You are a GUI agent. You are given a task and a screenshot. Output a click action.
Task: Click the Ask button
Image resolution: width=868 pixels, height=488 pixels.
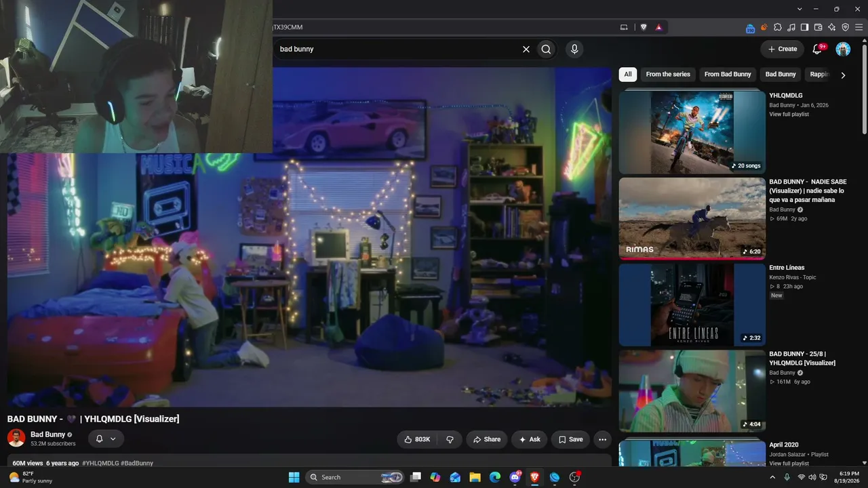pos(530,439)
